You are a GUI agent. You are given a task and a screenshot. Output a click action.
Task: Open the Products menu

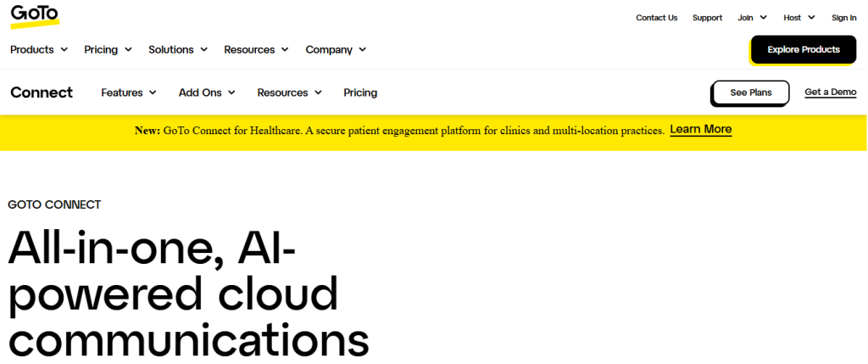pyautogui.click(x=39, y=50)
